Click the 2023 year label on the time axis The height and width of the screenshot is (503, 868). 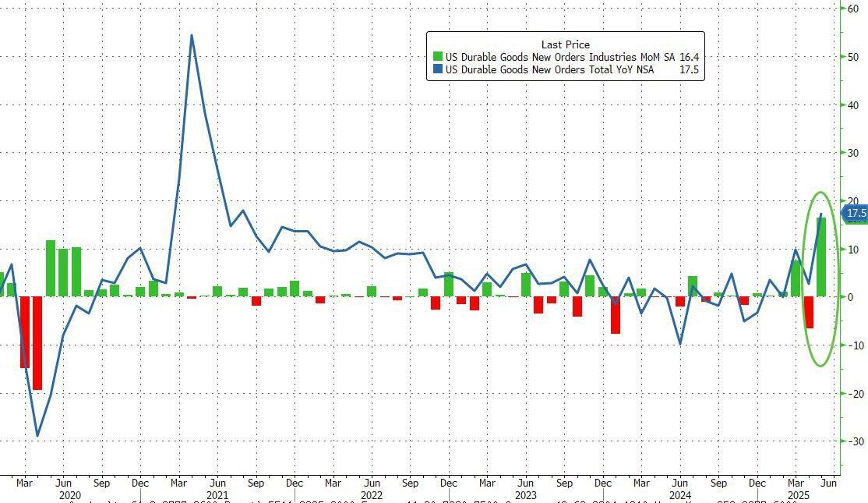pos(526,494)
